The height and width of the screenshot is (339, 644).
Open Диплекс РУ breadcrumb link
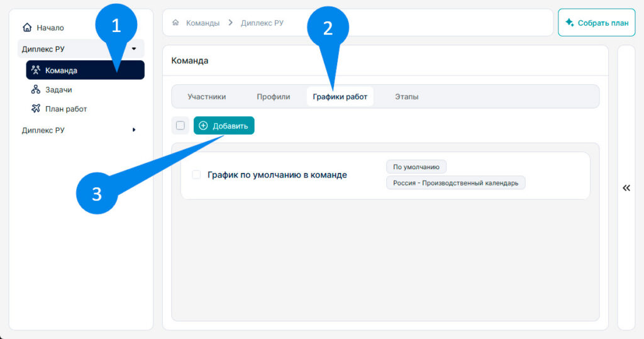(262, 23)
